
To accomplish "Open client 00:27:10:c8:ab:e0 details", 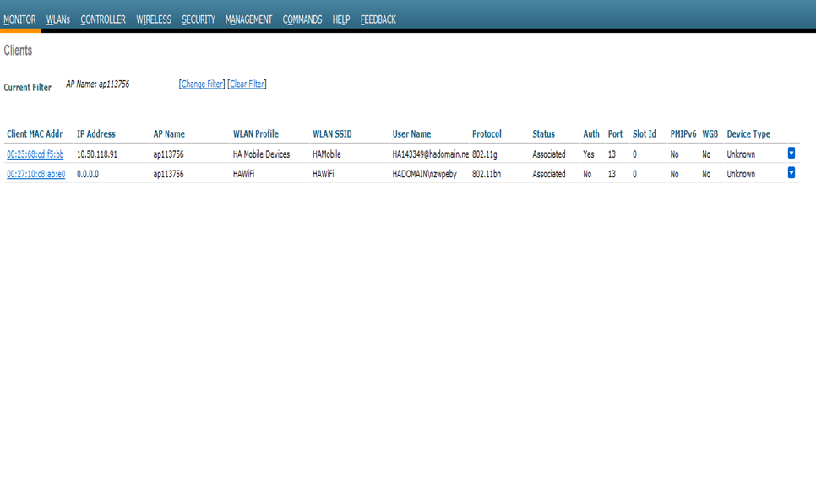I will [x=36, y=174].
